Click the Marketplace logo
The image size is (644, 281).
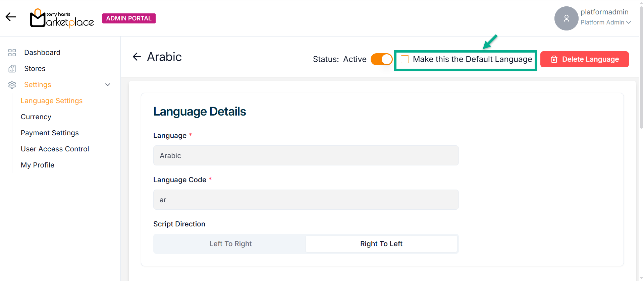(62, 18)
